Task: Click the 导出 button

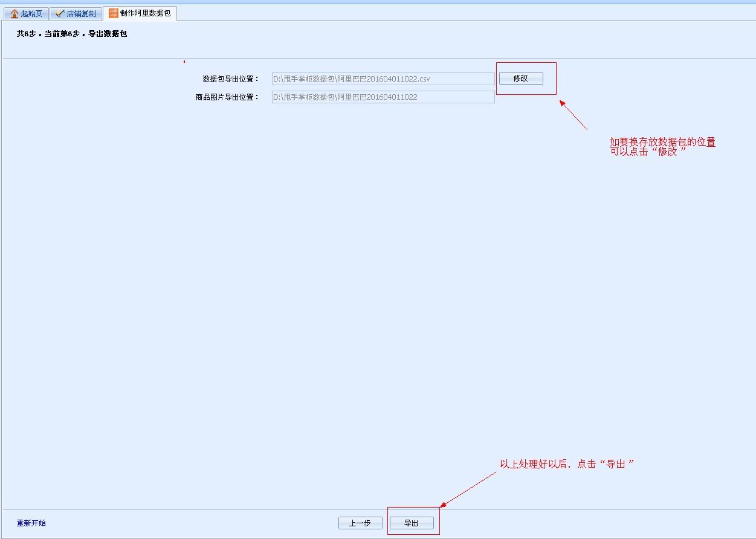Action: tap(412, 523)
